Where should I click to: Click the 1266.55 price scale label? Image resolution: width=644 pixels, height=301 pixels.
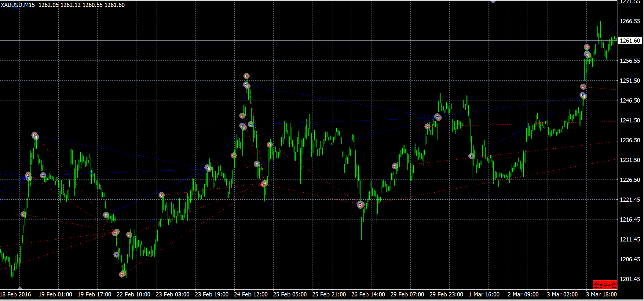coord(630,21)
